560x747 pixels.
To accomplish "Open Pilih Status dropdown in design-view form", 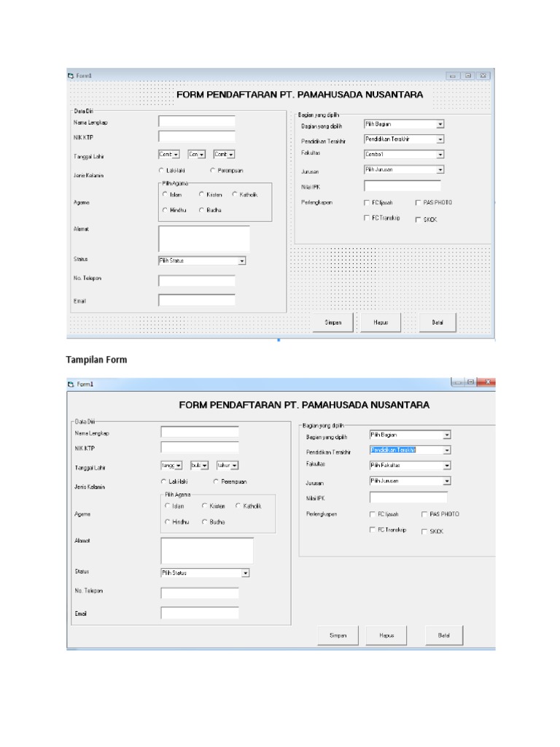I will click(202, 260).
